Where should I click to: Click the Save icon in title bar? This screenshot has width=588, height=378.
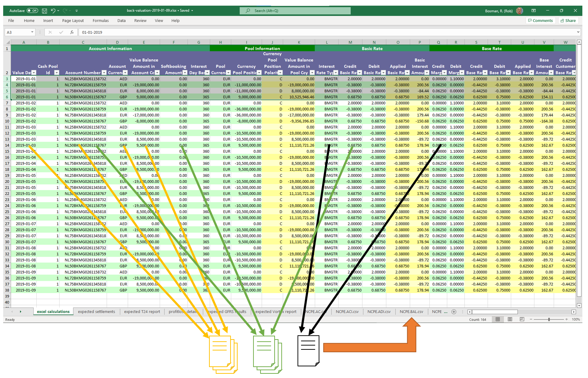44,11
